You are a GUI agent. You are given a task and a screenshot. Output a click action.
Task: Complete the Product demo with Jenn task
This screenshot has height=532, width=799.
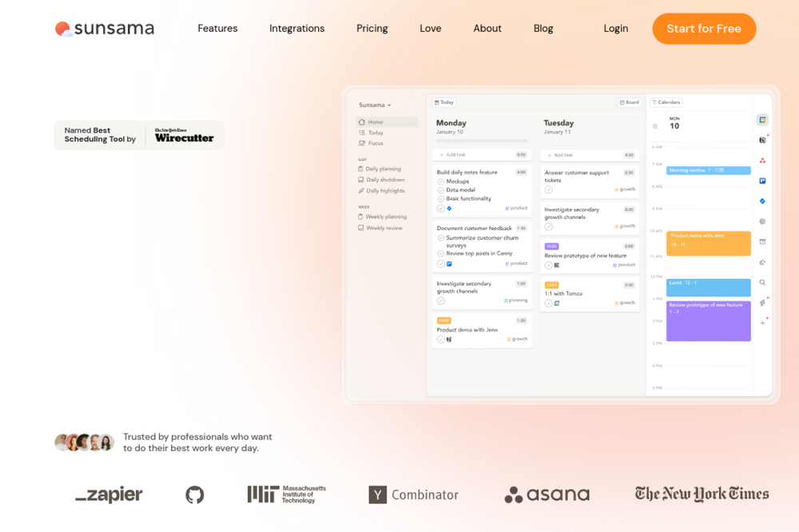(441, 339)
